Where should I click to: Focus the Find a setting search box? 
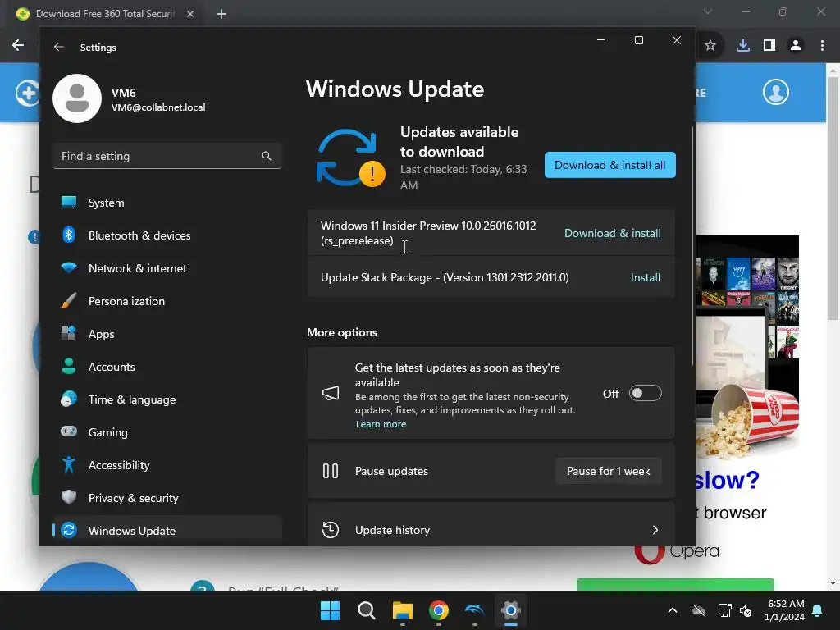coord(167,156)
